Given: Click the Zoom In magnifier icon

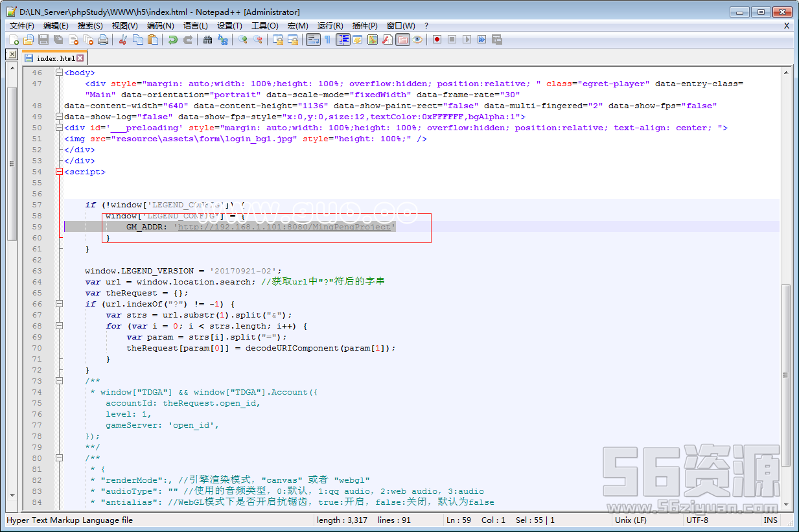Looking at the screenshot, I should click(243, 40).
